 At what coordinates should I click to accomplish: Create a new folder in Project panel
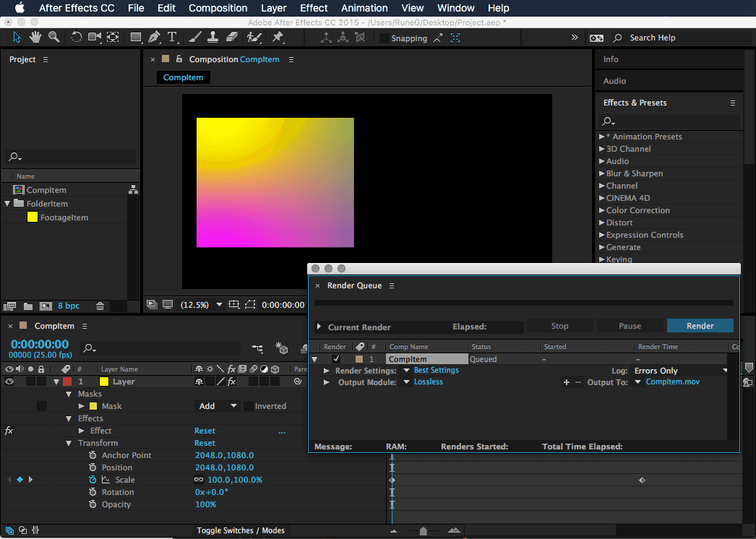click(x=28, y=306)
